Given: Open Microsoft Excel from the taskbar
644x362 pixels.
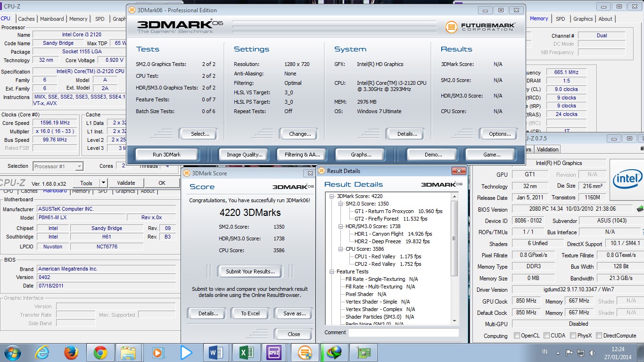Looking at the screenshot, I should point(246,353).
